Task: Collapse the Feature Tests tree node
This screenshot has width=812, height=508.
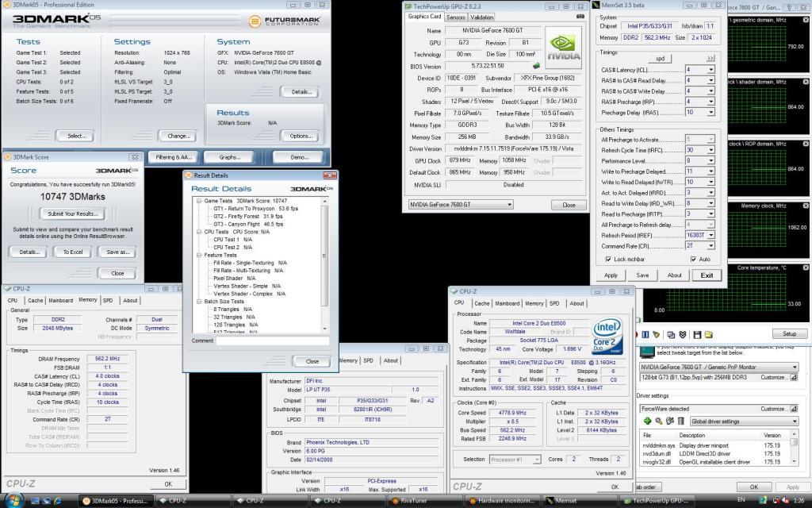Action: [x=199, y=255]
